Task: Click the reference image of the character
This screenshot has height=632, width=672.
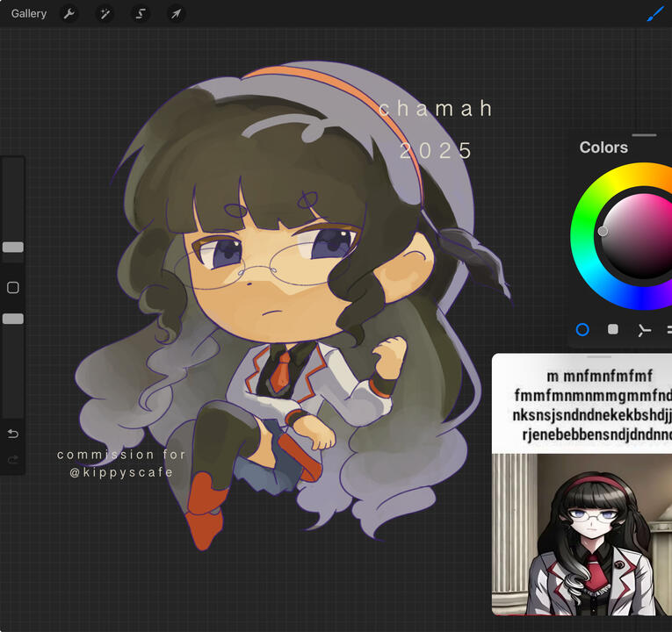Action: click(582, 535)
